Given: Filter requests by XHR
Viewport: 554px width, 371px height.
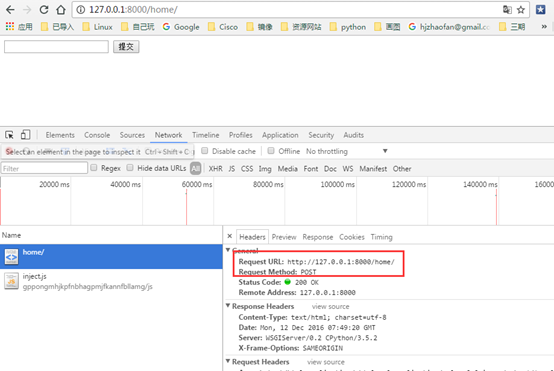Looking at the screenshot, I should tap(216, 169).
